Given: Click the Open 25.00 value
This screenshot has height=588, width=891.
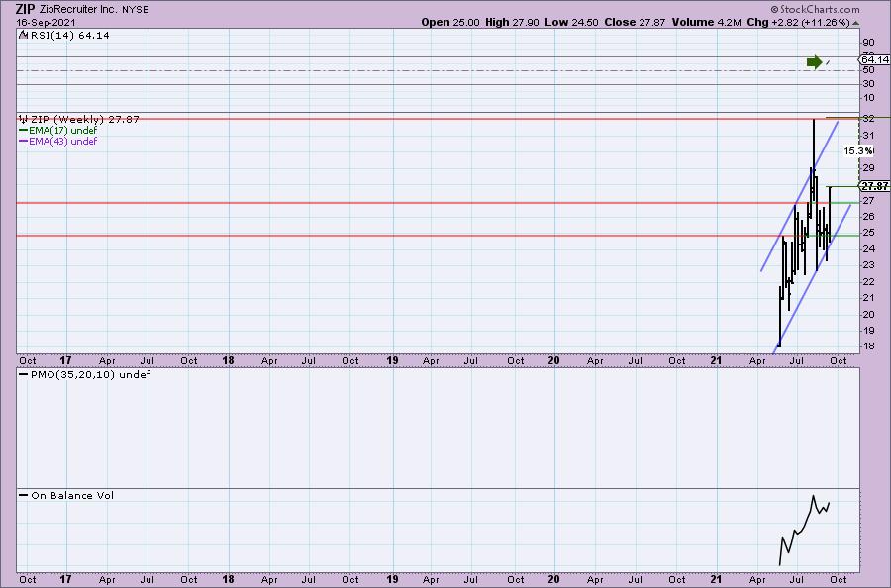Looking at the screenshot, I should click(x=450, y=22).
